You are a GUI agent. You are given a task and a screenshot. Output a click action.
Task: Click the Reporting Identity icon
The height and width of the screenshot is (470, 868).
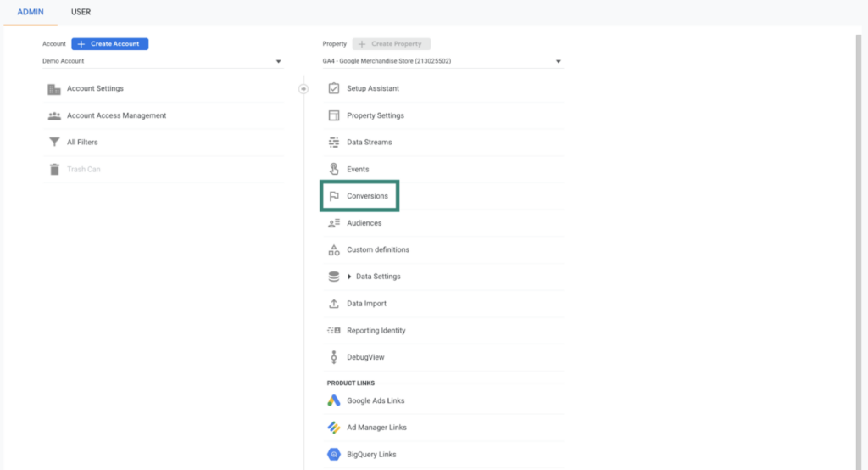tap(334, 330)
